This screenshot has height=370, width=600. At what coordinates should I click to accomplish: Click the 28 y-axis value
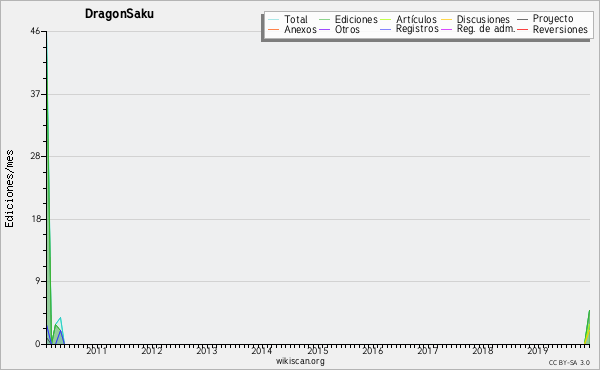(35, 156)
